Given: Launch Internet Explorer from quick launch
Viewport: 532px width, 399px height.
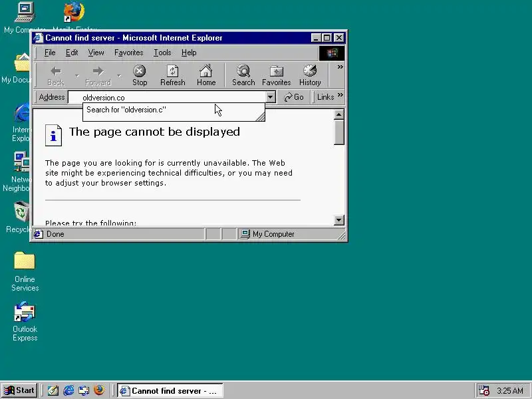Looking at the screenshot, I should (x=68, y=390).
